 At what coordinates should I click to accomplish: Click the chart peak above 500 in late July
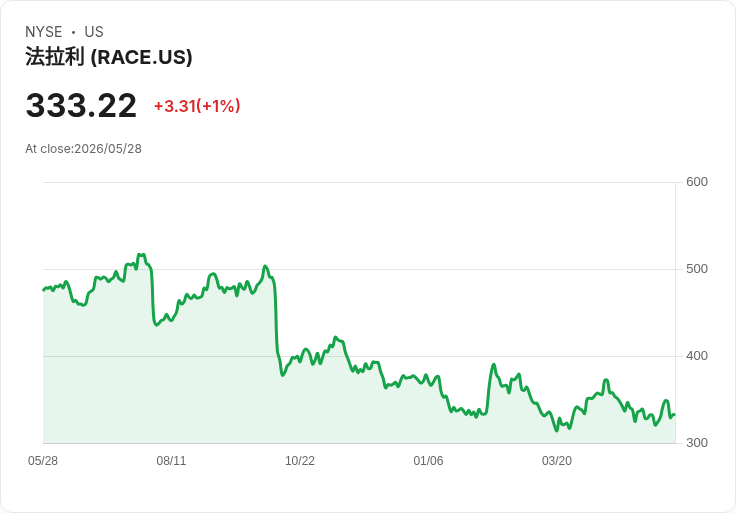click(141, 255)
